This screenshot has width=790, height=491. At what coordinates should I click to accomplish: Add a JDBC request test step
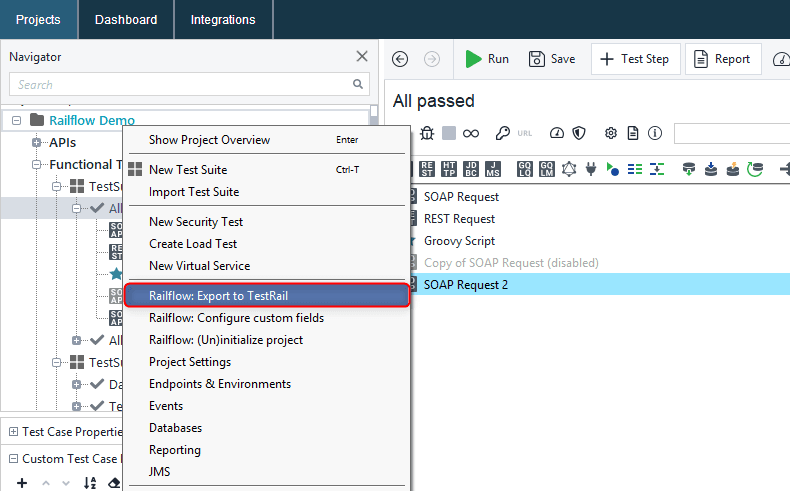tap(471, 169)
